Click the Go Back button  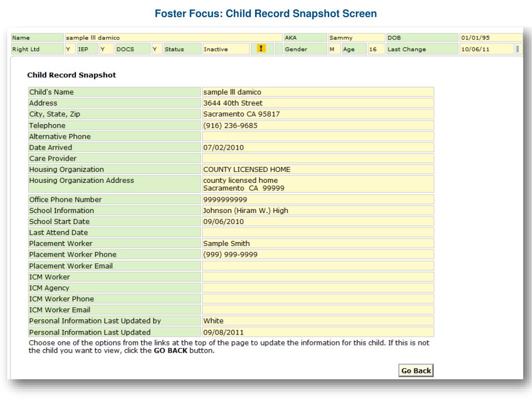click(x=416, y=370)
